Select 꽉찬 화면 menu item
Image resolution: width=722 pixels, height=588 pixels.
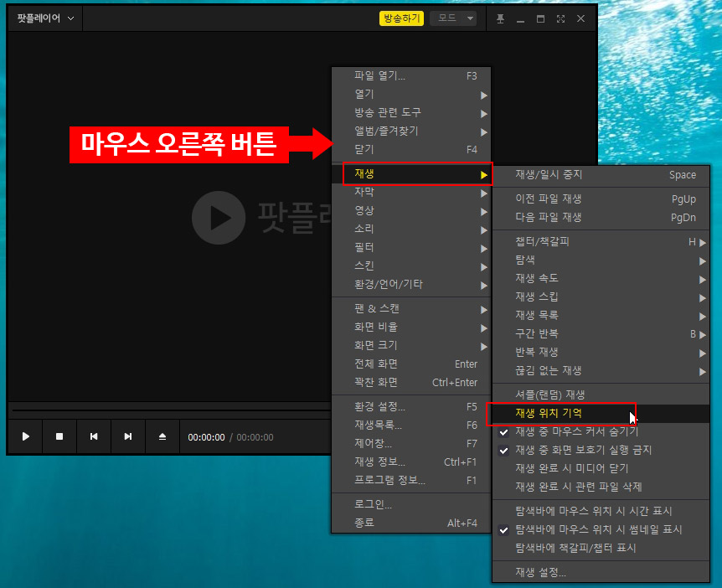click(411, 382)
